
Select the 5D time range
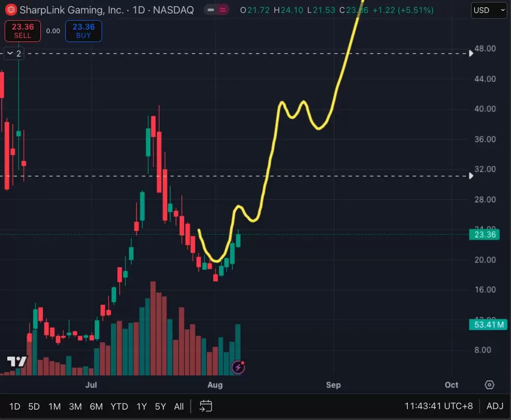pos(34,407)
